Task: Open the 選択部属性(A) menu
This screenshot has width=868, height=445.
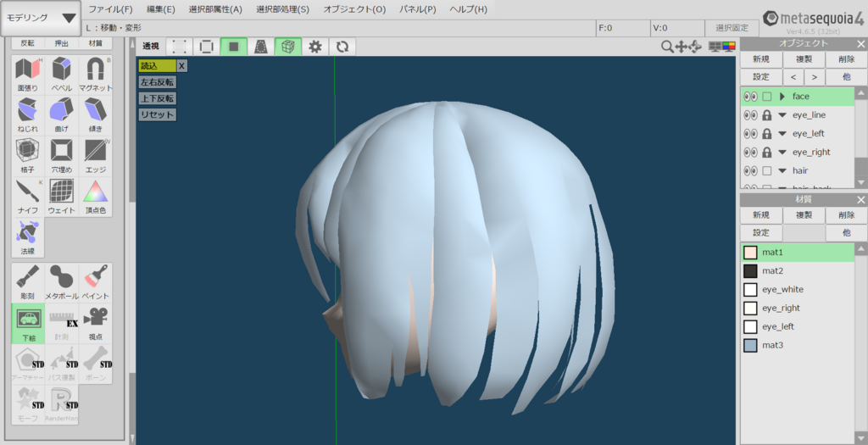Action: pos(215,9)
